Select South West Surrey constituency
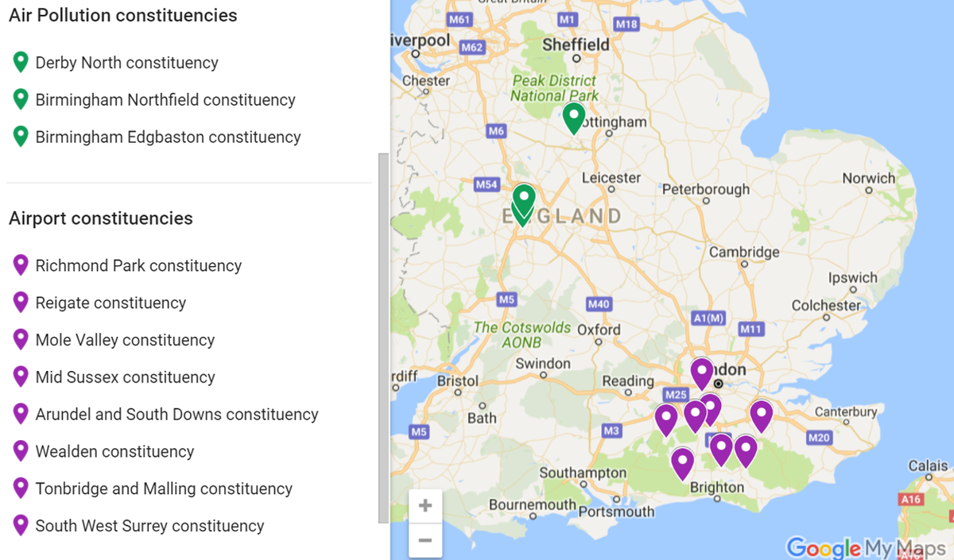Image resolution: width=954 pixels, height=560 pixels. [x=149, y=526]
